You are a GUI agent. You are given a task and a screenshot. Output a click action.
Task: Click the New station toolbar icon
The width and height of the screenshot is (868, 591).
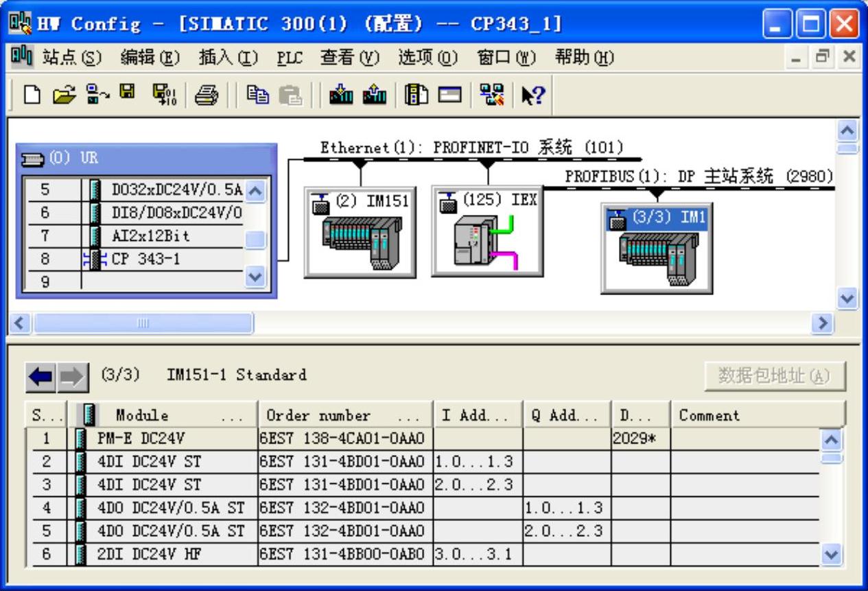(x=32, y=95)
